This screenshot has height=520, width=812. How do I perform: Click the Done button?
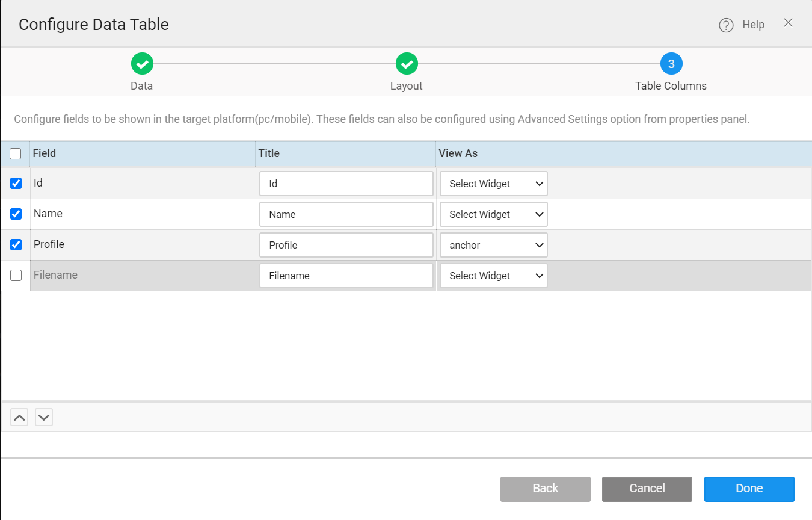tap(749, 489)
